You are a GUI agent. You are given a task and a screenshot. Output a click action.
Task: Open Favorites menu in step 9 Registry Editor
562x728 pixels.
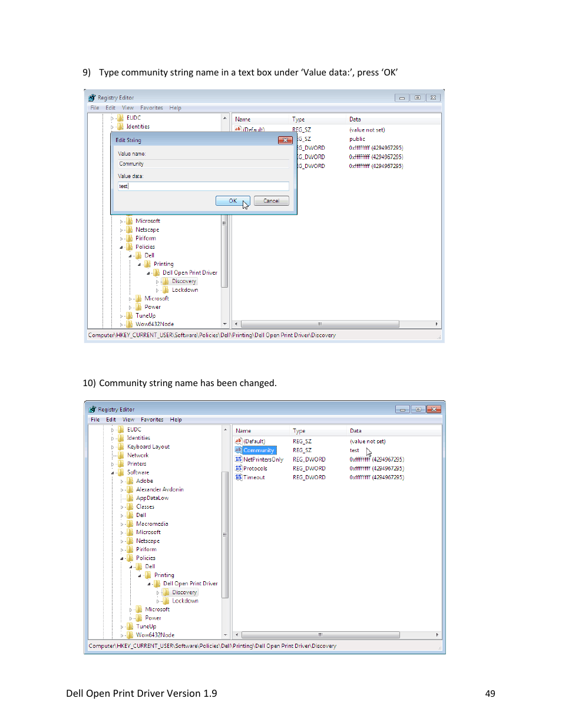(x=151, y=108)
